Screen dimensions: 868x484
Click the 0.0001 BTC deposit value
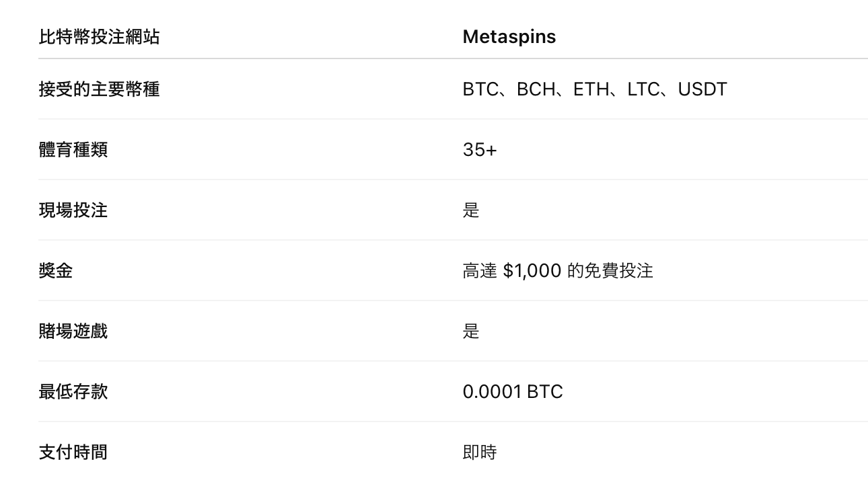click(512, 391)
